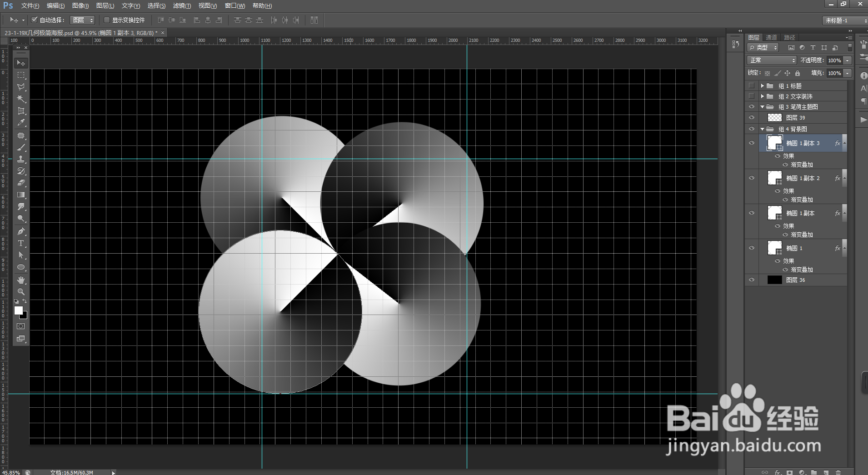Select the Gradient tool
This screenshot has width=868, height=475.
pos(21,195)
